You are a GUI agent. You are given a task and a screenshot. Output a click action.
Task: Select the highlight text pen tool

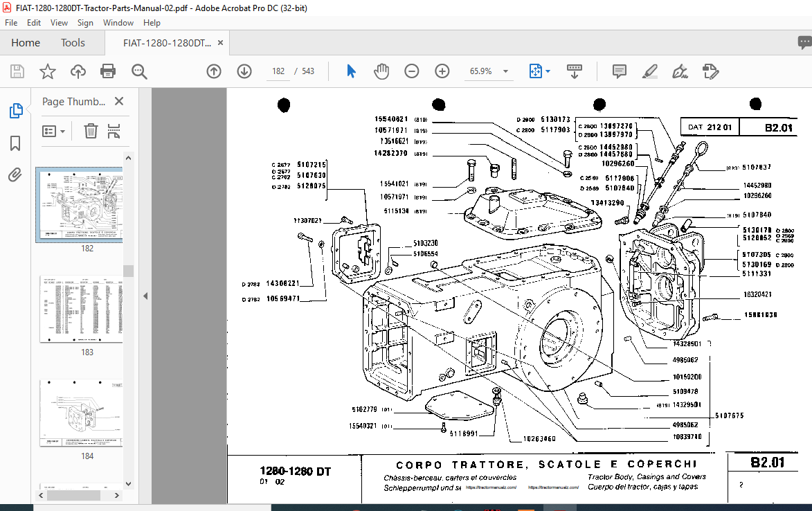pyautogui.click(x=649, y=71)
